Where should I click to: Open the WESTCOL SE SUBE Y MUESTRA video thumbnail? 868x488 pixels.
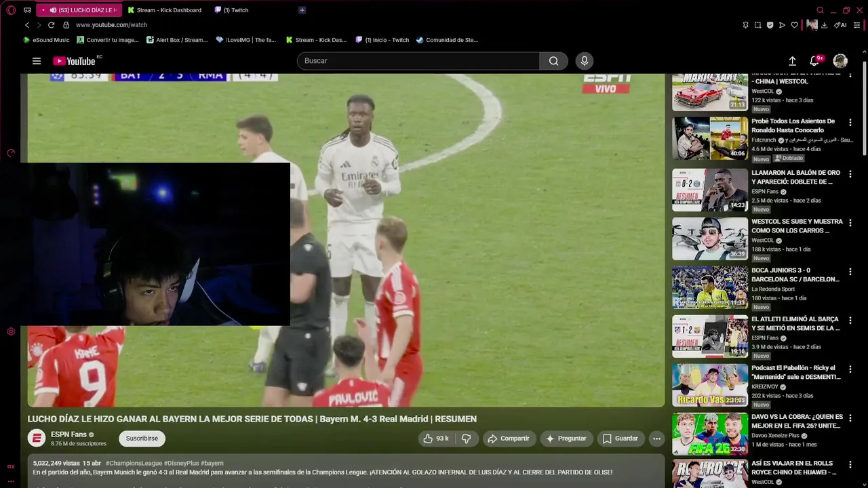pos(710,239)
